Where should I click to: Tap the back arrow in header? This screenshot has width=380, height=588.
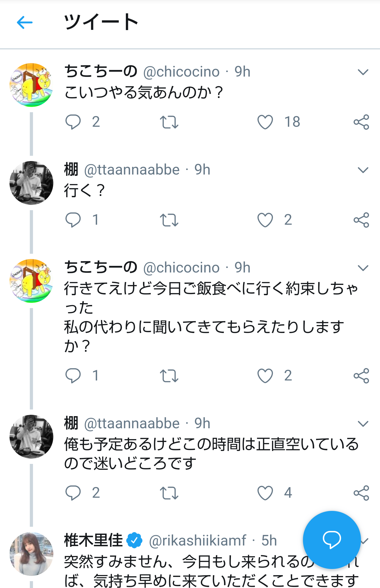[25, 22]
